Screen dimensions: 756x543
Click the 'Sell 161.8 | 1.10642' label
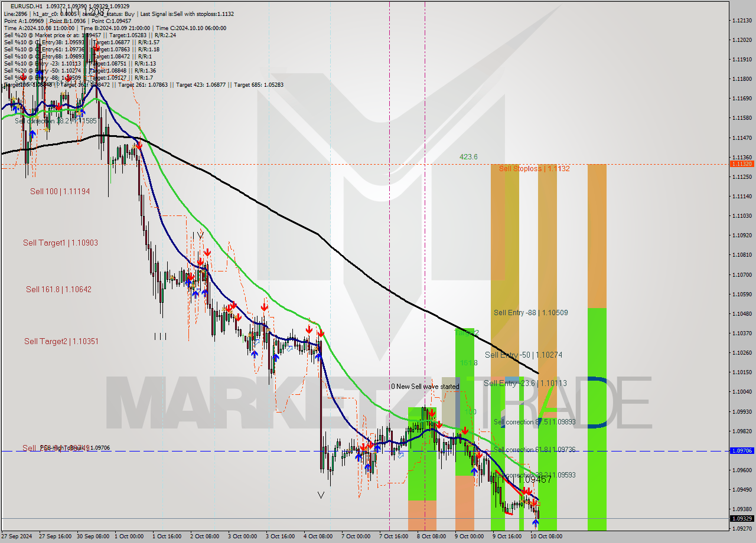(58, 289)
